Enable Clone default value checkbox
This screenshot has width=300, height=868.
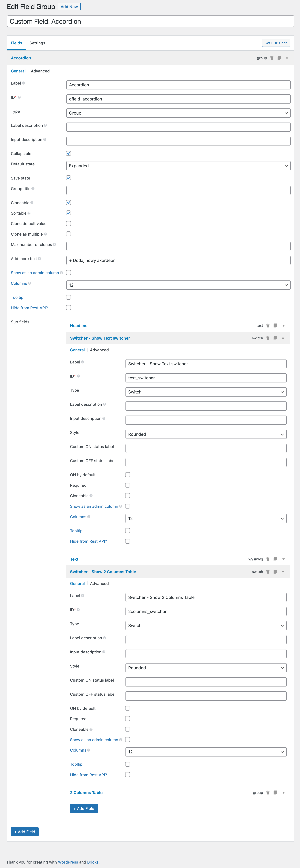pos(68,223)
